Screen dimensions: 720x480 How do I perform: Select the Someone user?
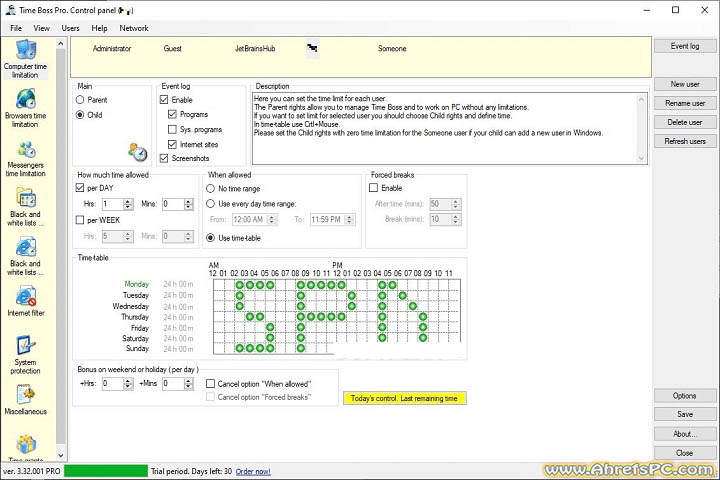[392, 48]
